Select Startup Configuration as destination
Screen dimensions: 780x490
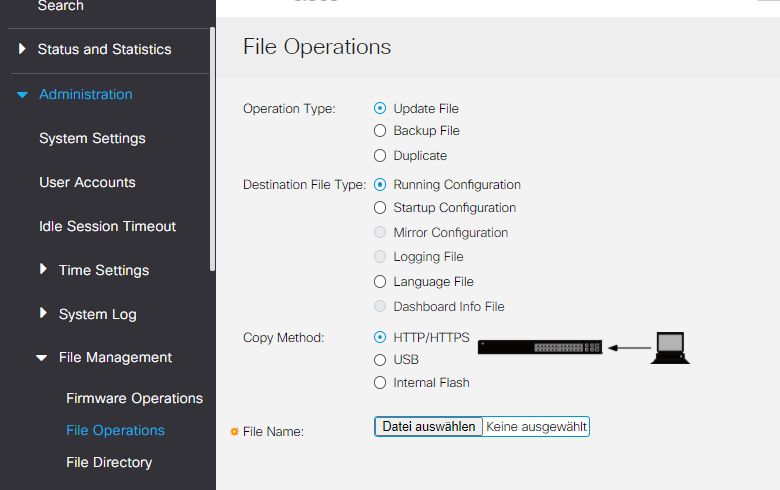point(380,207)
